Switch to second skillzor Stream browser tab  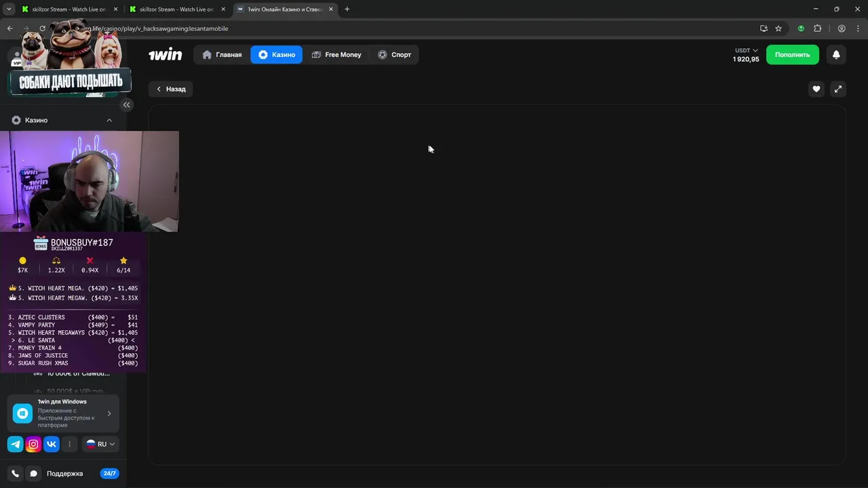[x=176, y=9]
